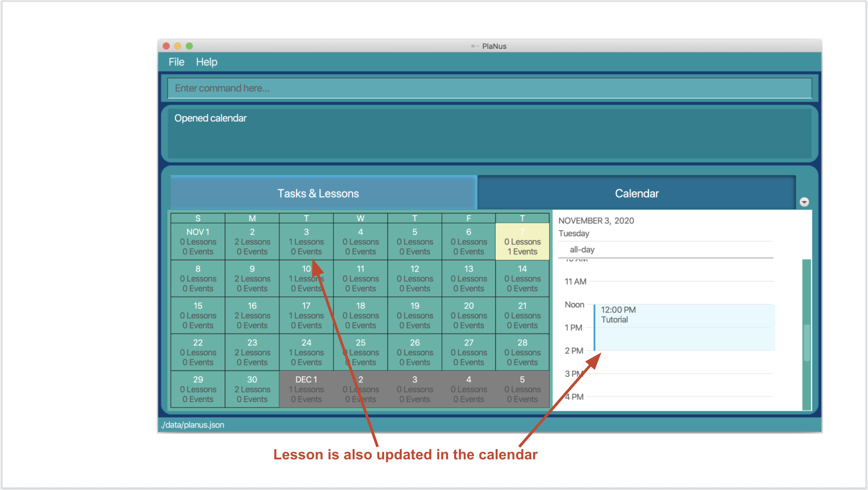Open the Help menu
This screenshot has width=868, height=490.
pyautogui.click(x=207, y=62)
